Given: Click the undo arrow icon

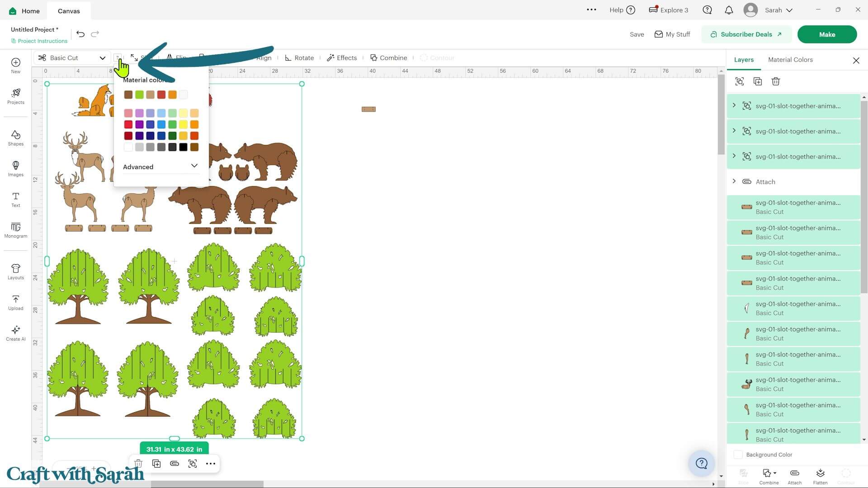Looking at the screenshot, I should [80, 34].
